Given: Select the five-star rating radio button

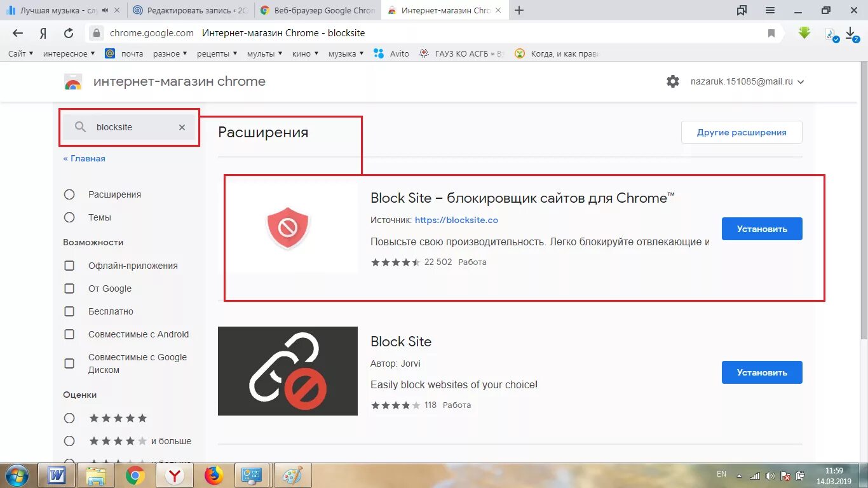Looking at the screenshot, I should point(69,418).
